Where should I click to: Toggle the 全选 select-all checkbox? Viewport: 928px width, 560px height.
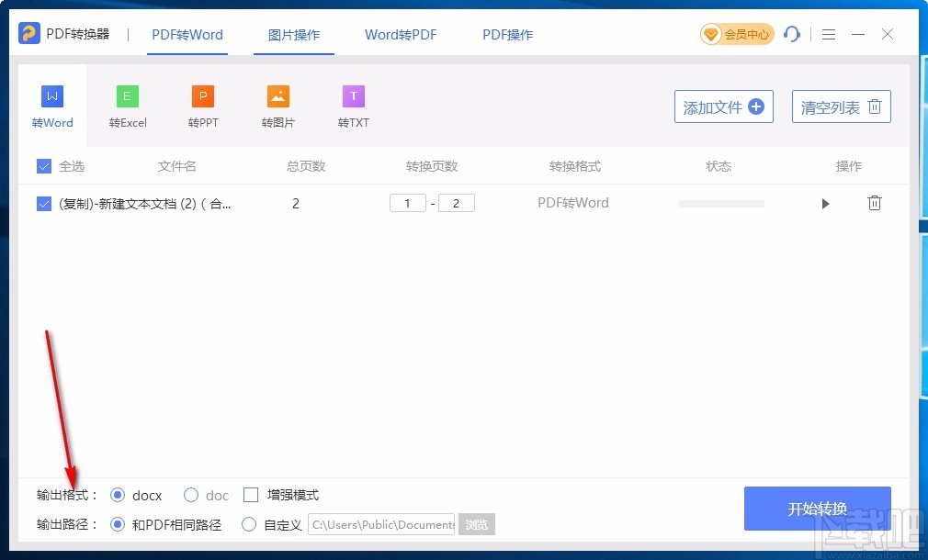pyautogui.click(x=42, y=166)
